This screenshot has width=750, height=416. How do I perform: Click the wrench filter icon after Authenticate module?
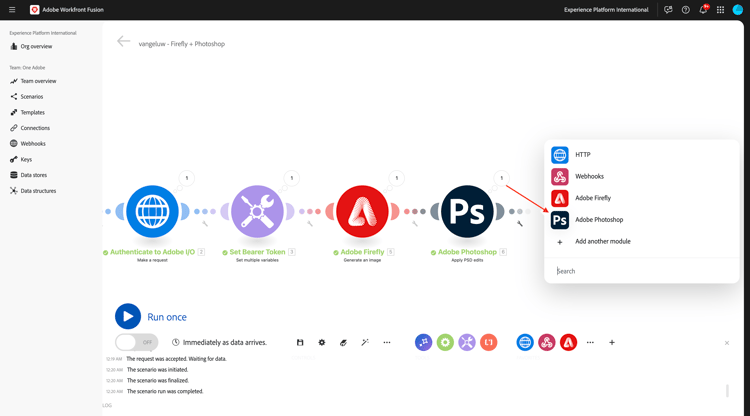pyautogui.click(x=205, y=223)
